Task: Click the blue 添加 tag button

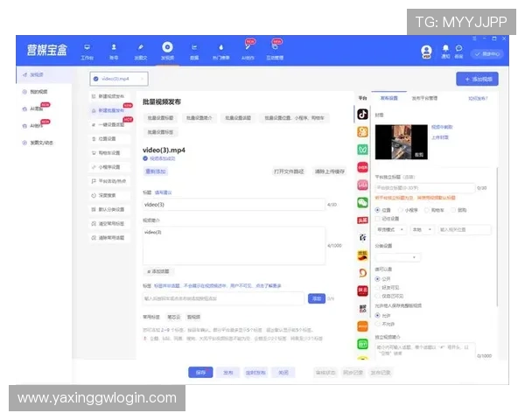Action: (317, 298)
